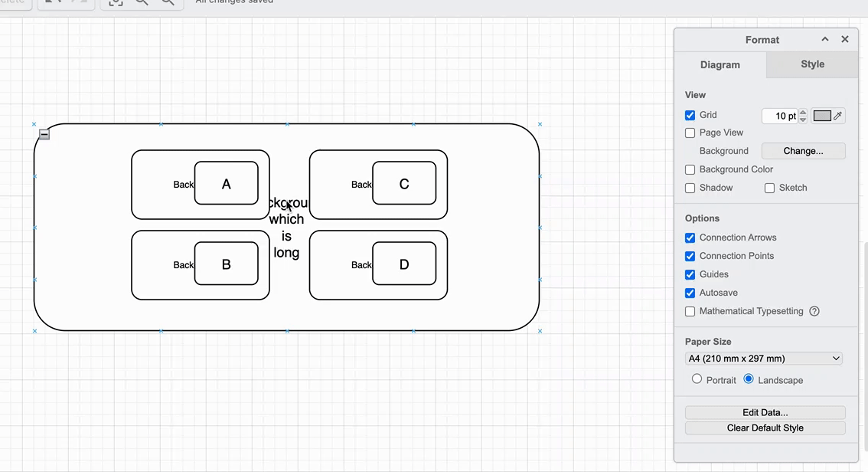The height and width of the screenshot is (472, 868).
Task: Click the leftmost magnifier zoom icon
Action: (142, 2)
